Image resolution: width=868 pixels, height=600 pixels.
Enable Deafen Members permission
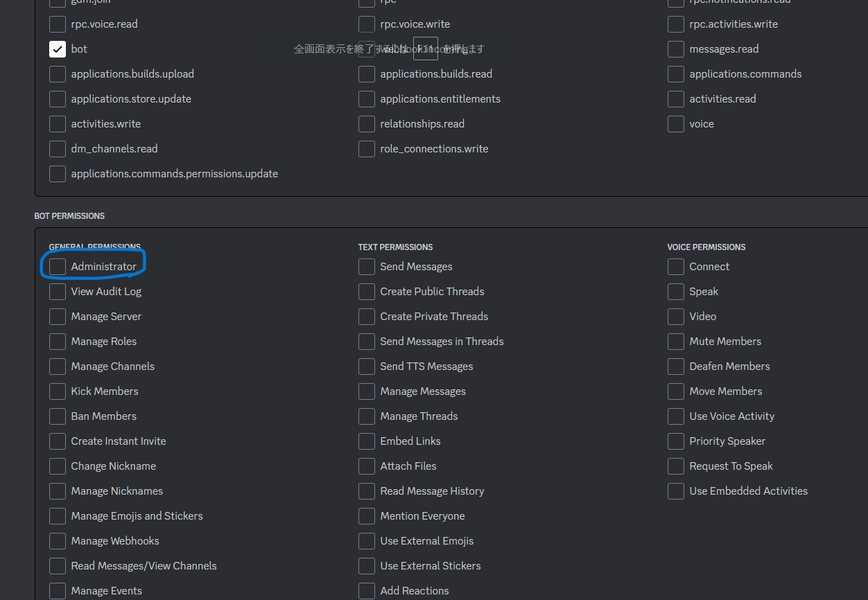pos(676,367)
